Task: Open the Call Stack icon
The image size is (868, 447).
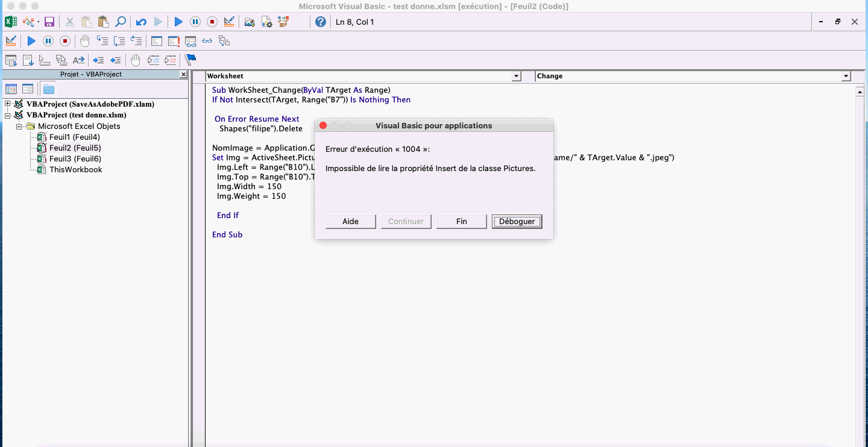Action: (x=224, y=41)
